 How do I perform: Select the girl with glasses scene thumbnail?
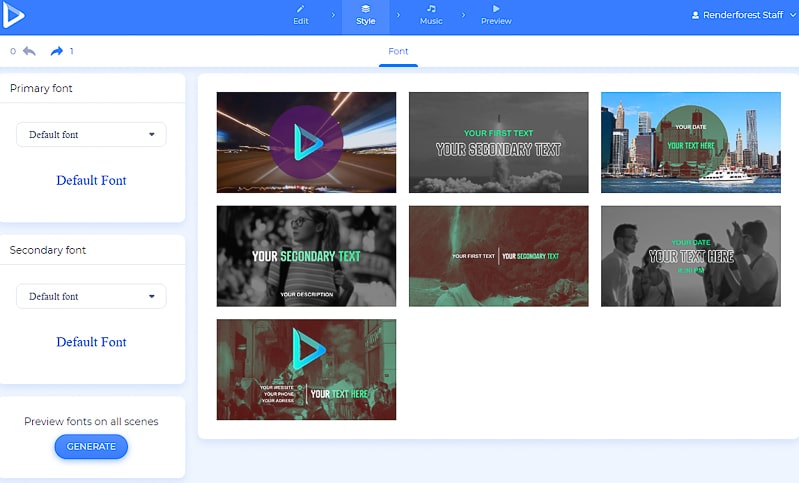pyautogui.click(x=306, y=256)
